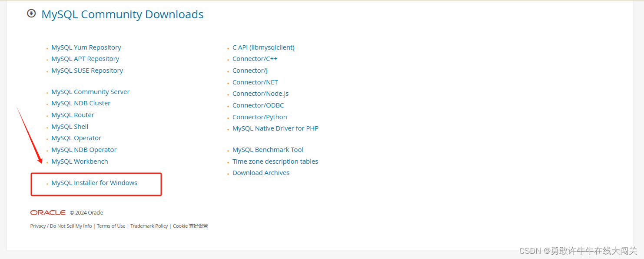Open the MySQL Community Downloads heading link

coord(123,14)
